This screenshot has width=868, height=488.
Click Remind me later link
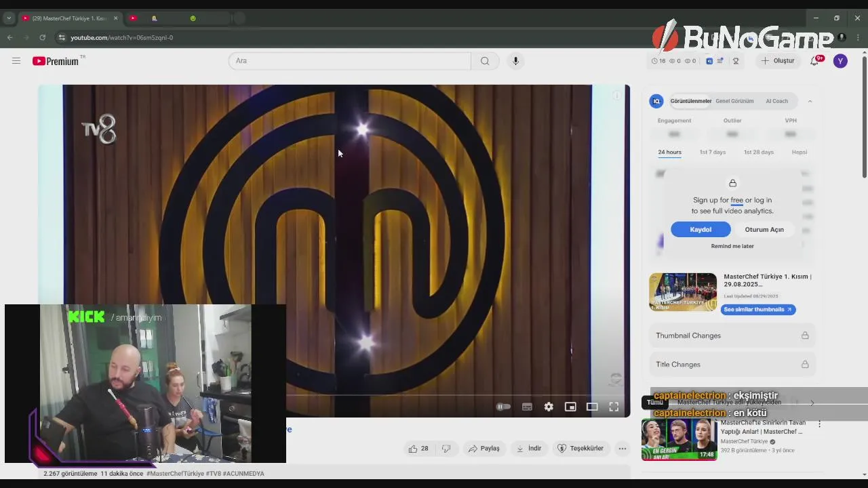point(732,246)
